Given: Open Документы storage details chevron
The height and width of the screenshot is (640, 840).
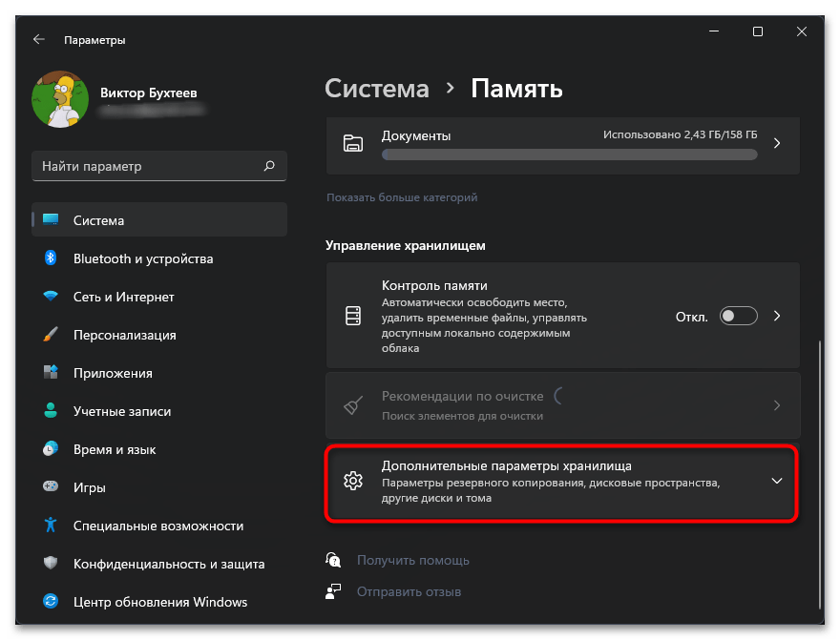Looking at the screenshot, I should click(x=777, y=143).
